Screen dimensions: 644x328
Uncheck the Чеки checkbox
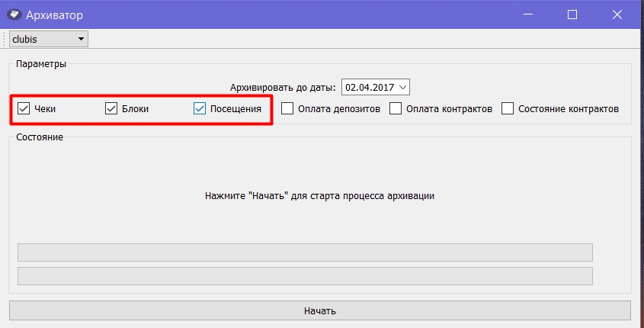(x=24, y=108)
